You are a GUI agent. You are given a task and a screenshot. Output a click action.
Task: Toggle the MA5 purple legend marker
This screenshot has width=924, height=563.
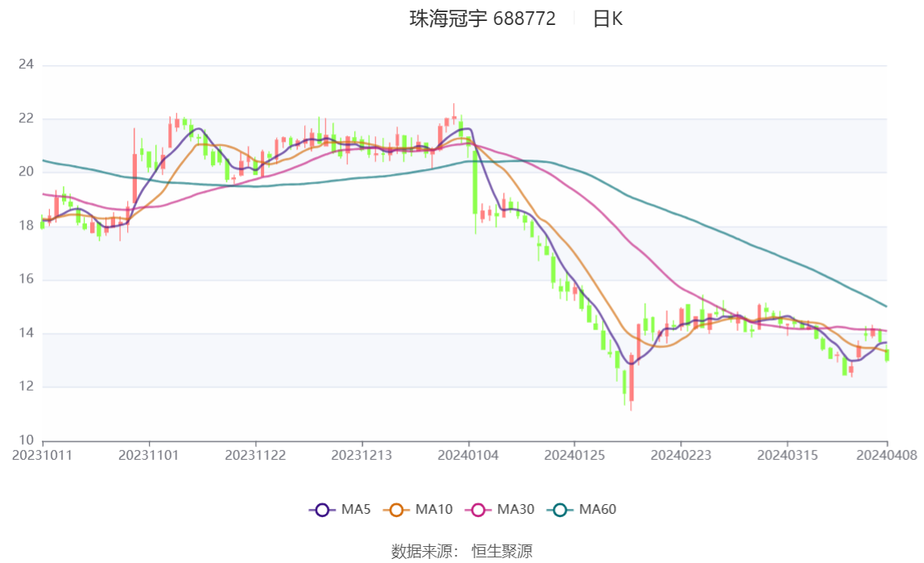coord(322,510)
